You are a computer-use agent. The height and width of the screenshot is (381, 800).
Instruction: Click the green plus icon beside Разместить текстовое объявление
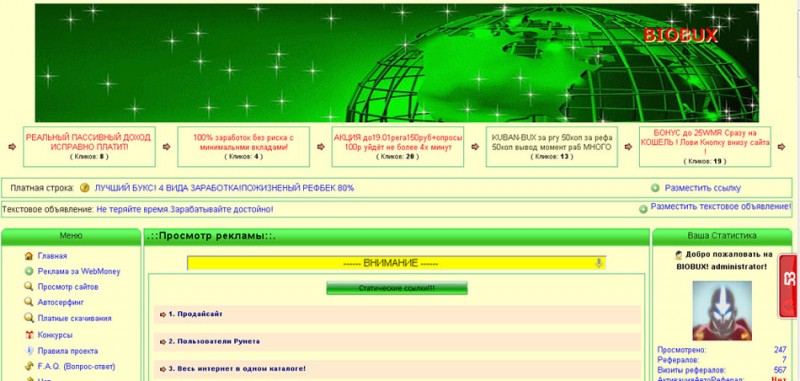coord(643,209)
